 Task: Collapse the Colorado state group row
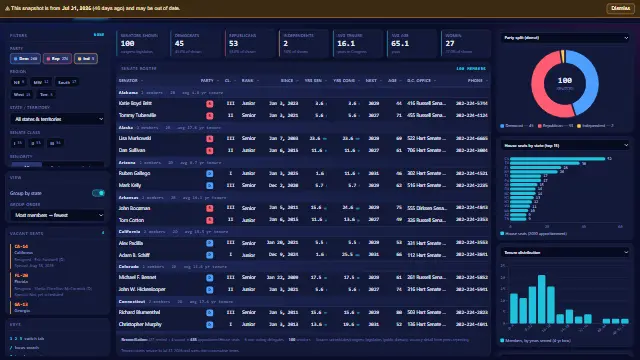(x=303, y=267)
